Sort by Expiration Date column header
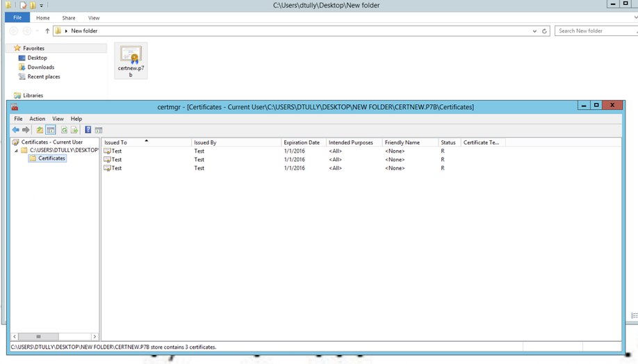This screenshot has height=364, width=638. (302, 142)
